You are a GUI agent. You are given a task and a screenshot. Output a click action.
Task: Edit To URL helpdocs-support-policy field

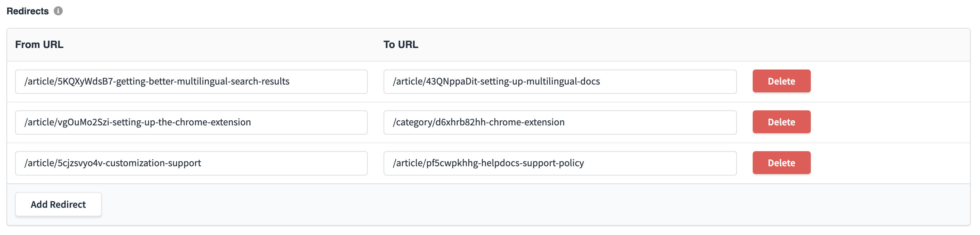coord(560,163)
